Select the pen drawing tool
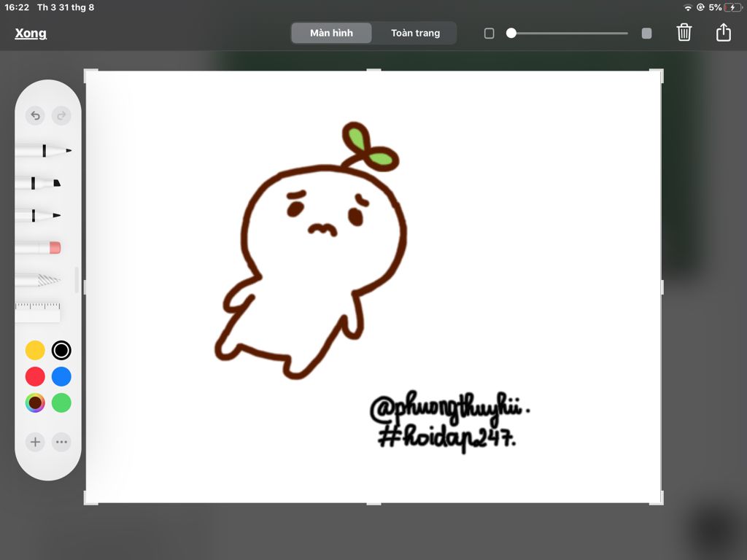Image resolution: width=747 pixels, height=560 pixels. (43, 150)
